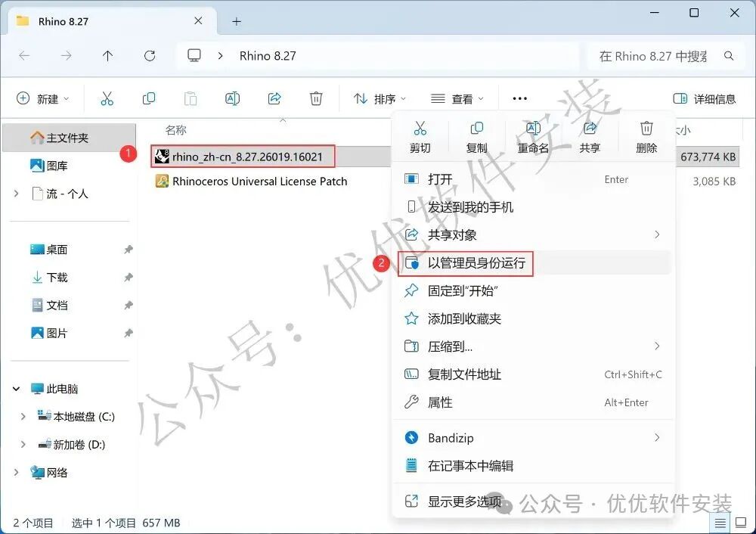
Task: Click the toolbar Share icon
Action: coord(274,99)
